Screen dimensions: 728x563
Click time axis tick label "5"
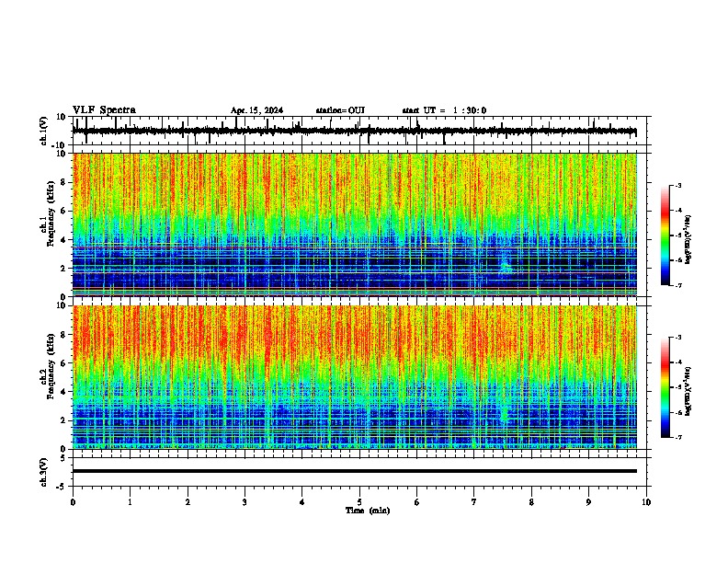point(359,502)
